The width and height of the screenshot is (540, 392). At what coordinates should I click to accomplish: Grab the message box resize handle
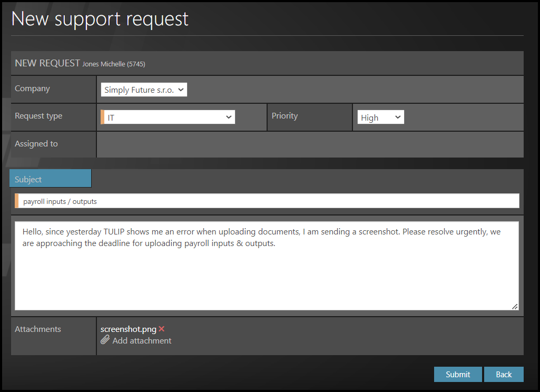pyautogui.click(x=514, y=306)
